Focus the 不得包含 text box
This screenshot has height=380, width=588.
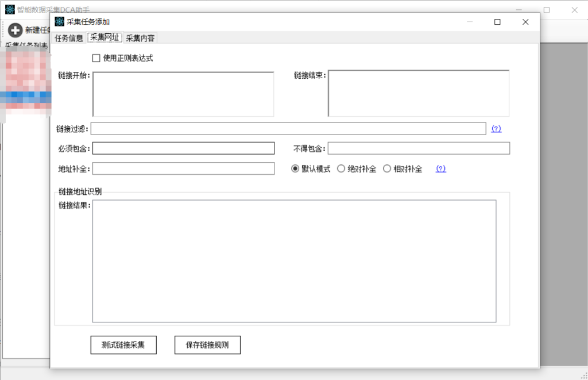pyautogui.click(x=419, y=148)
